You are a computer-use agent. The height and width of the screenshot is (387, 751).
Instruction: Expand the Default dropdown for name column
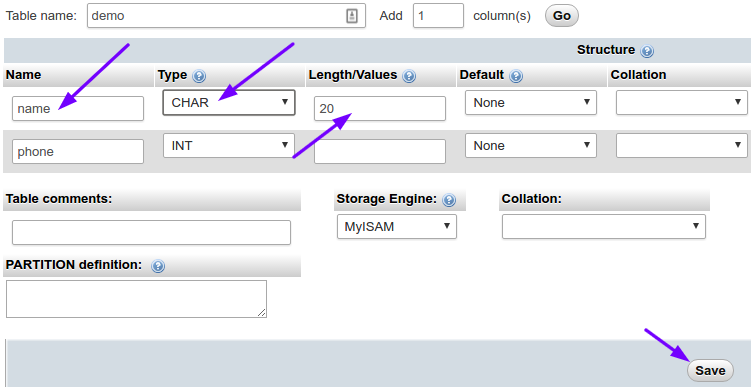click(531, 102)
